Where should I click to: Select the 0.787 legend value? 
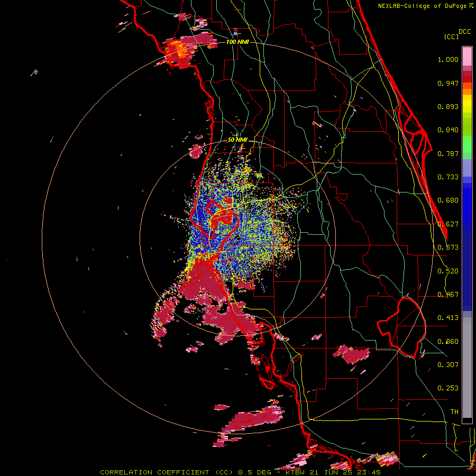[448, 153]
